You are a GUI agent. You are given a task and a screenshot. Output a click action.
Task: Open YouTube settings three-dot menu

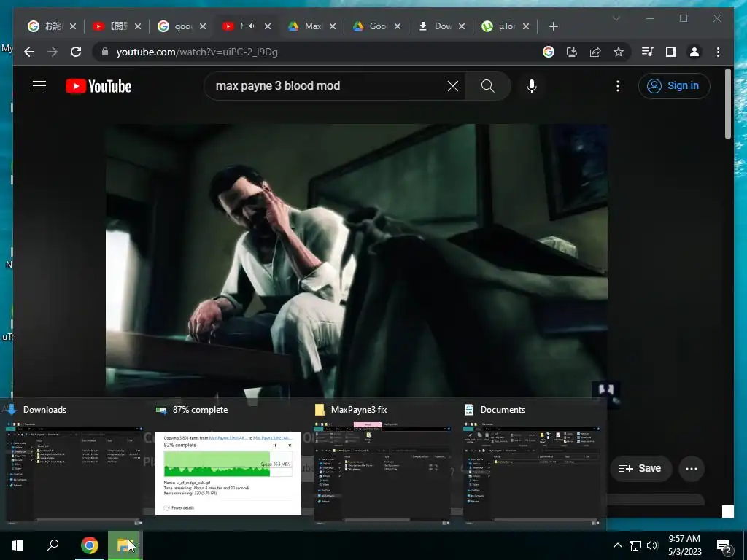[x=618, y=86]
